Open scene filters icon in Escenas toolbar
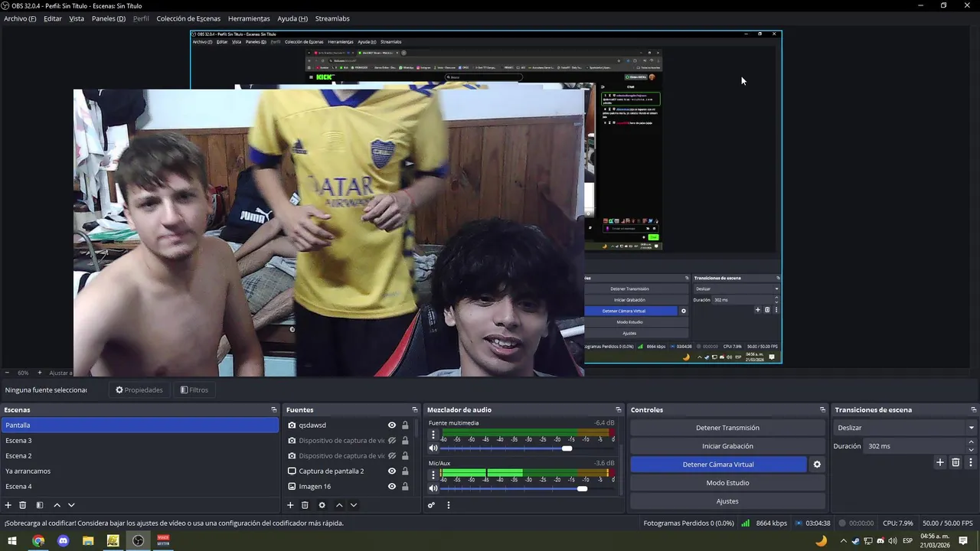 tap(40, 505)
